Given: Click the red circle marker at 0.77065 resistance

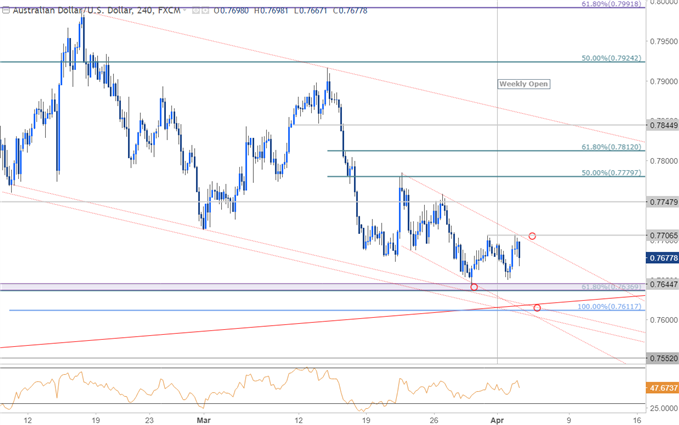Looking at the screenshot, I should tap(532, 236).
